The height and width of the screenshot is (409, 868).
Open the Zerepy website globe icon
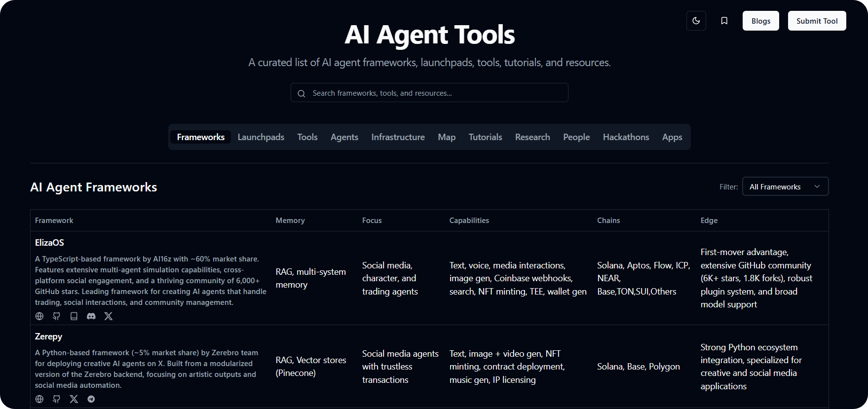pos(39,399)
